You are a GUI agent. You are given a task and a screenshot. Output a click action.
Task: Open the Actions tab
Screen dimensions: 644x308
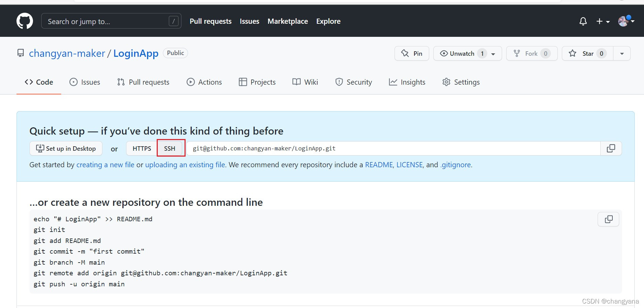point(204,82)
